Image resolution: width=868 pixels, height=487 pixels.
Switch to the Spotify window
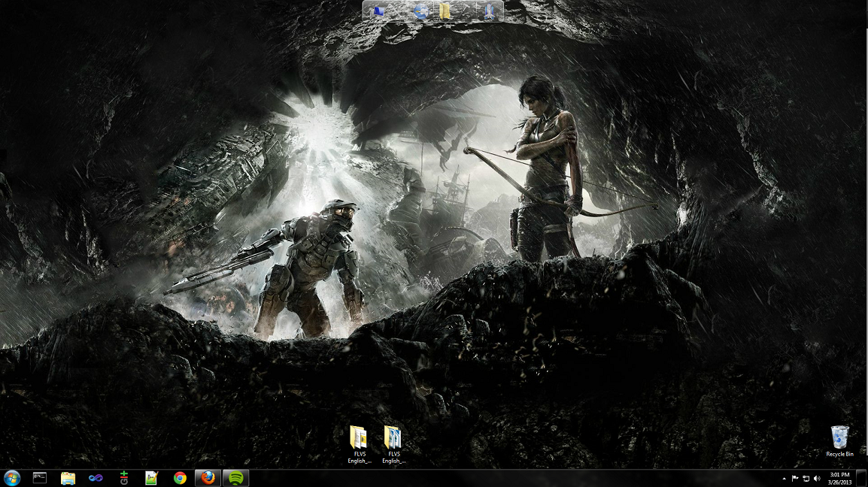click(236, 477)
